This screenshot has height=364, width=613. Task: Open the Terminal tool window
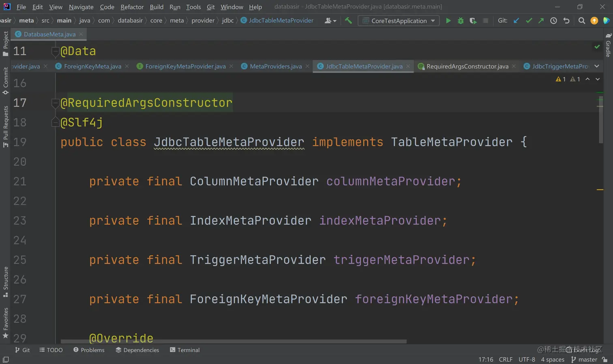(184, 350)
